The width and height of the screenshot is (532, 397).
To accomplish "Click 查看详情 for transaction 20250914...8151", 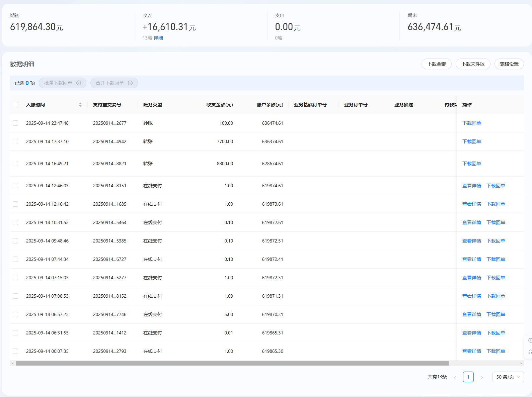I will tap(471, 186).
